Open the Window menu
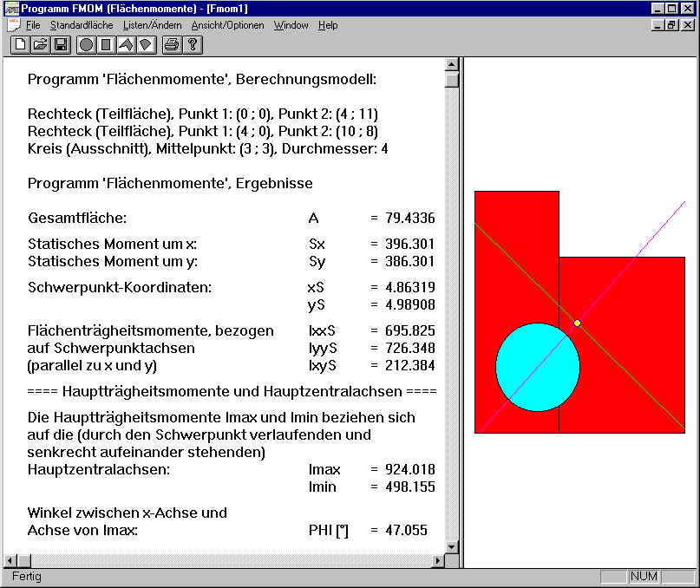 coord(291,25)
